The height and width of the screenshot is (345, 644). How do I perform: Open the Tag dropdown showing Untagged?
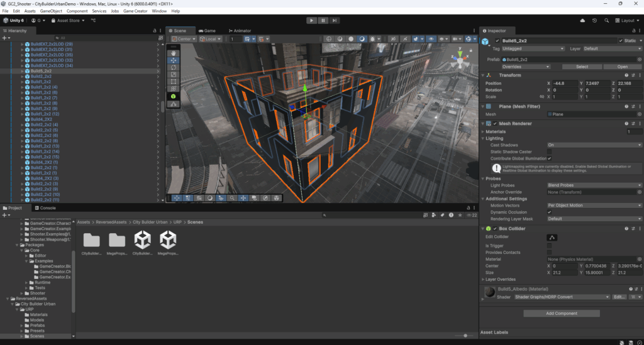pyautogui.click(x=533, y=48)
